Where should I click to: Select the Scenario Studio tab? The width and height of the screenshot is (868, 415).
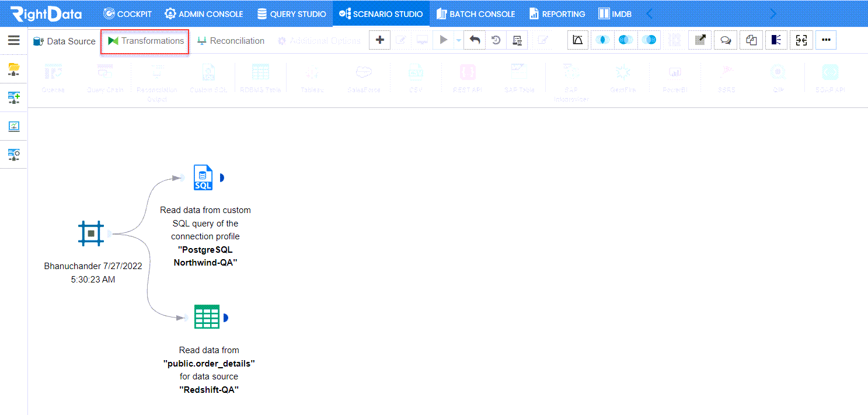[381, 13]
